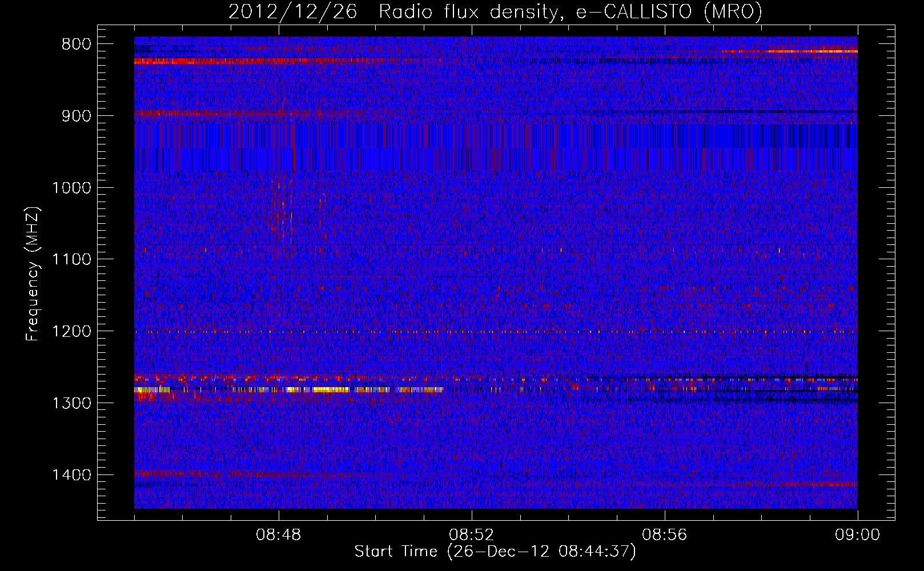
Task: Click the 1400 frequency tick label
Action: coord(71,475)
